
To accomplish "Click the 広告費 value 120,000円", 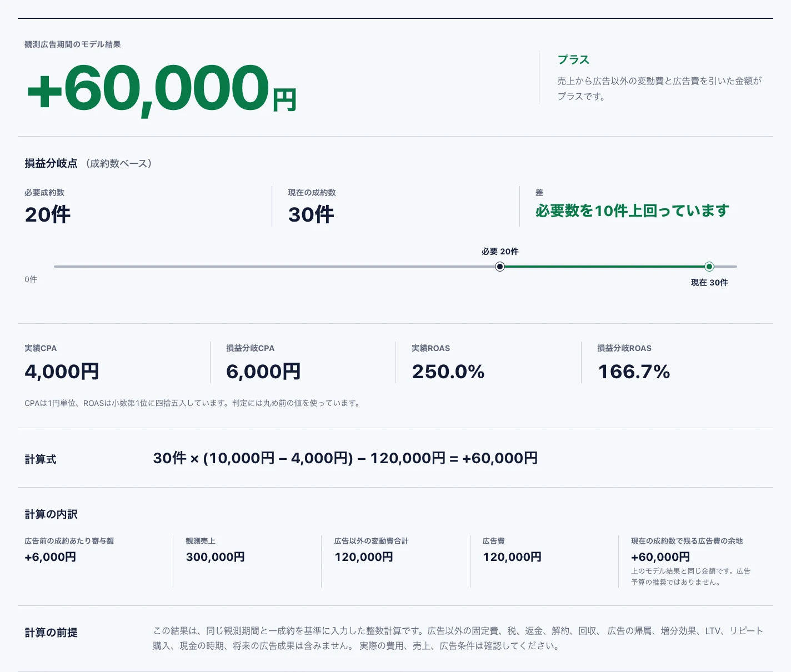I will tap(512, 557).
